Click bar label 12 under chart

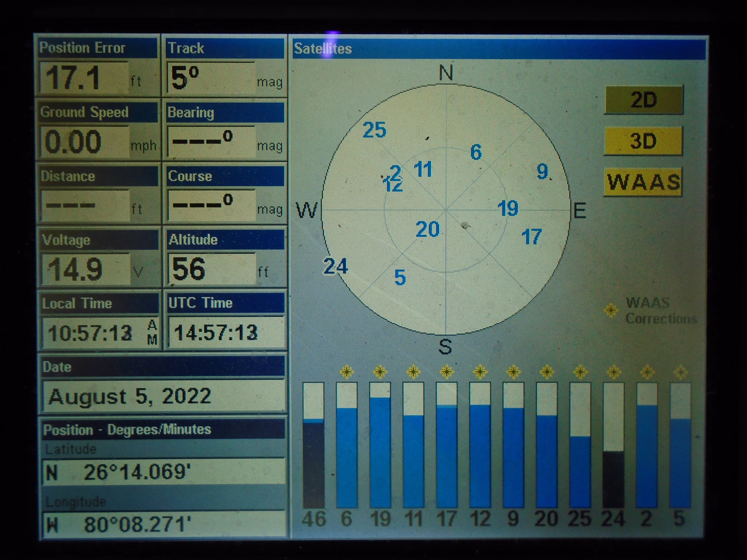(480, 519)
